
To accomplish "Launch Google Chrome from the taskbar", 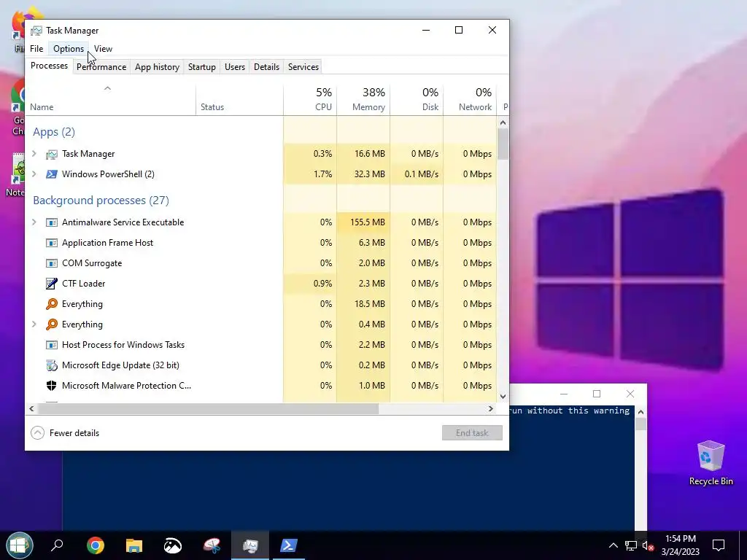I will pyautogui.click(x=96, y=545).
